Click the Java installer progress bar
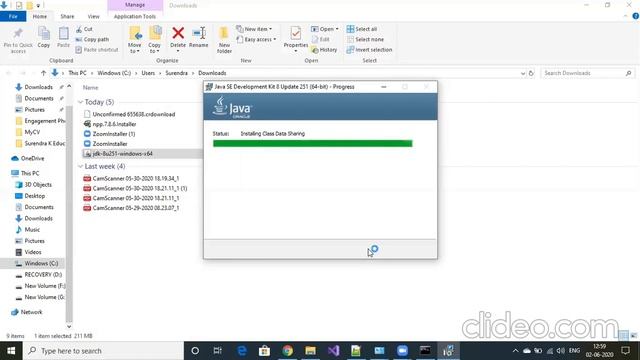Image resolution: width=640 pixels, height=360 pixels. (313, 143)
